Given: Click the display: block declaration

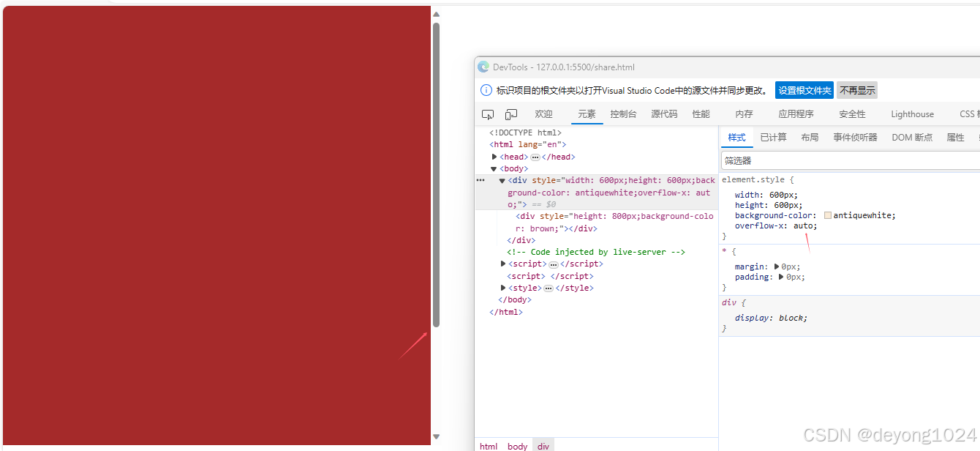Looking at the screenshot, I should 771,318.
